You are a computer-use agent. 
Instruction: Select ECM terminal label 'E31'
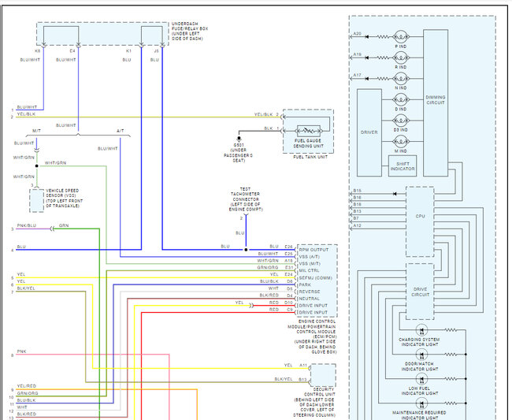pyautogui.click(x=288, y=267)
